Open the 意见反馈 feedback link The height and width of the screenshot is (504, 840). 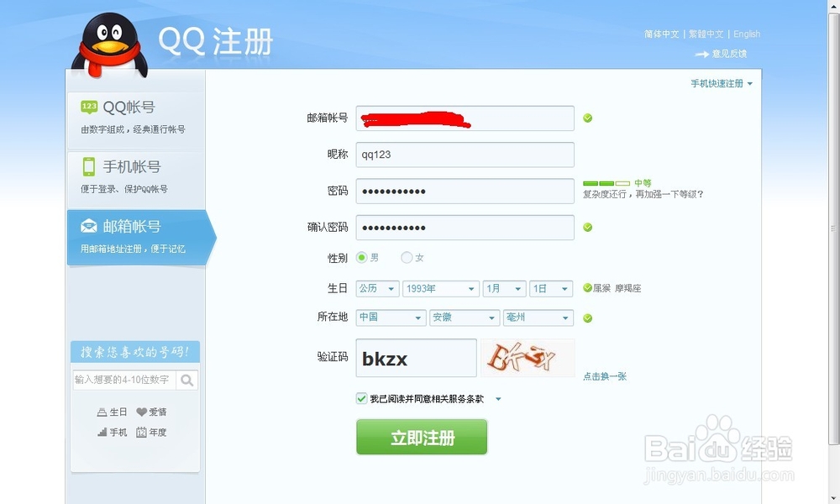coord(729,54)
